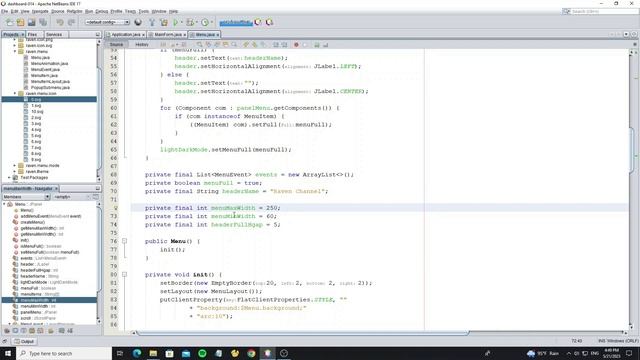Click the last filter icon in Navigator bottom bar

click(x=70, y=331)
